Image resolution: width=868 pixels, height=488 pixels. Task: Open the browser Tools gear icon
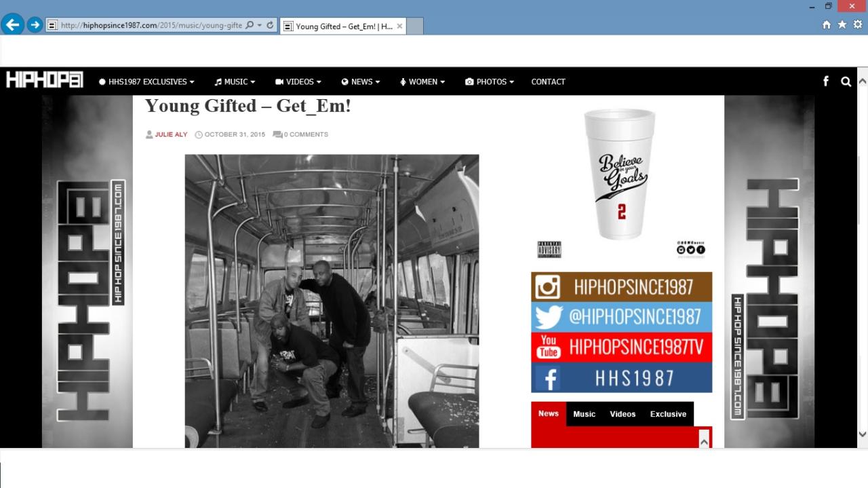coord(857,24)
